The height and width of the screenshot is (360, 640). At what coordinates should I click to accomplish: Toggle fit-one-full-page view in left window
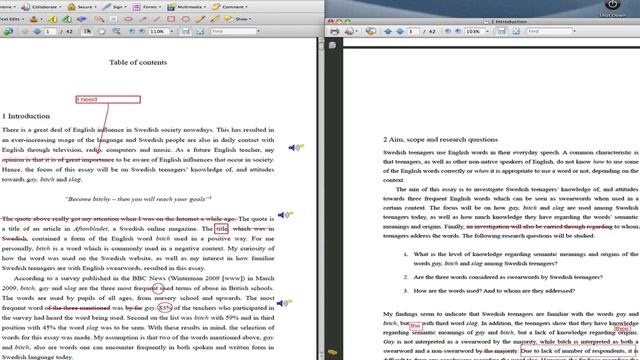(x=200, y=31)
